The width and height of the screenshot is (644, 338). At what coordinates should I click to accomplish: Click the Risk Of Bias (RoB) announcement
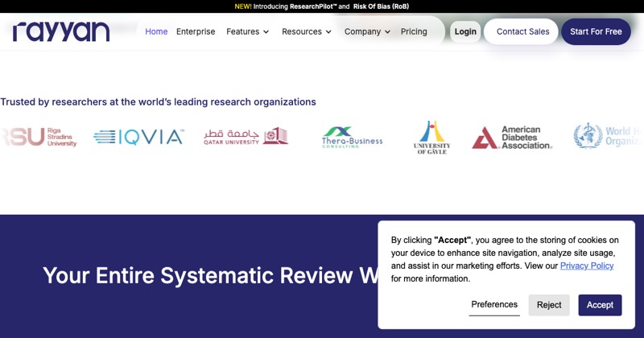pyautogui.click(x=381, y=6)
